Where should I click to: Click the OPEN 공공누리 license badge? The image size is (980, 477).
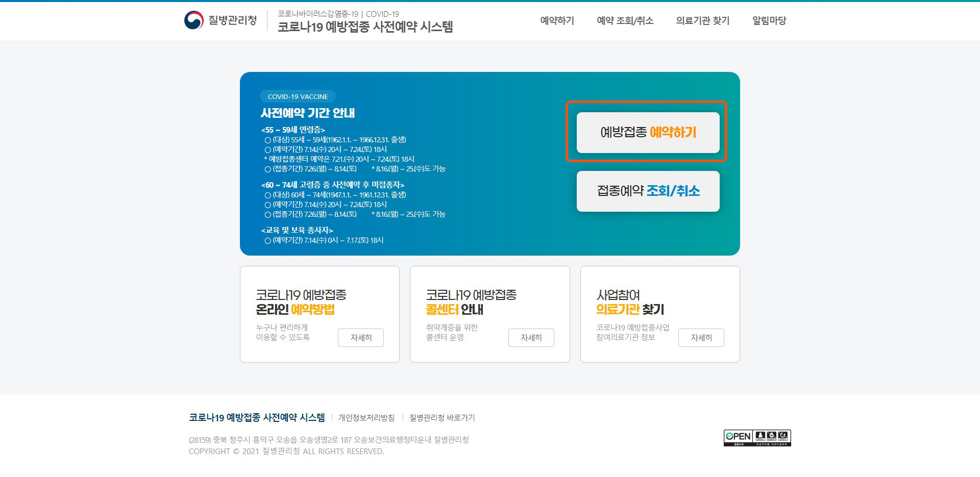757,438
